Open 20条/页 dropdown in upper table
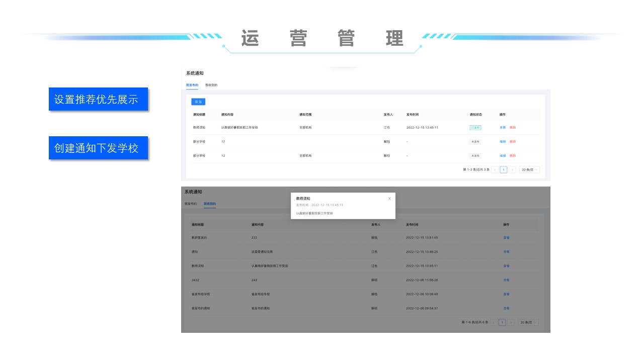644x362 pixels. point(529,170)
